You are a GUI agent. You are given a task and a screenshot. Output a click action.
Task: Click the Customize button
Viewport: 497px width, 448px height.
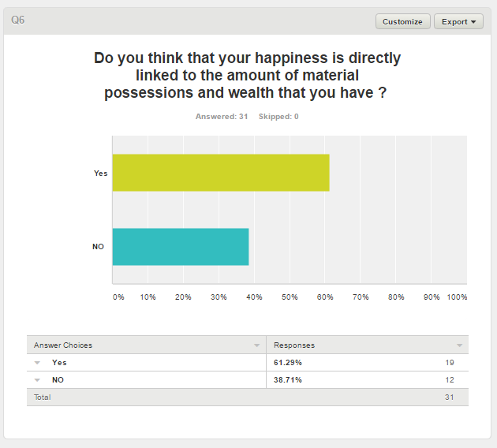tap(402, 21)
